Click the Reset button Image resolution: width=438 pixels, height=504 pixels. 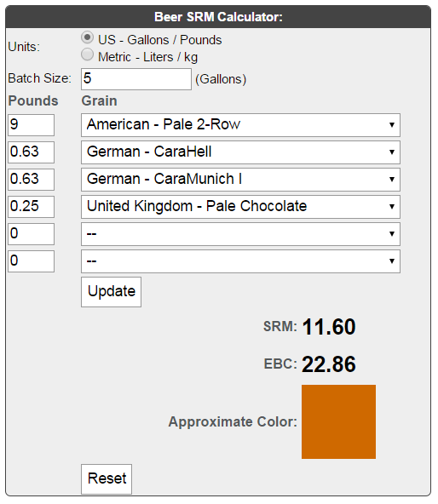tap(107, 479)
